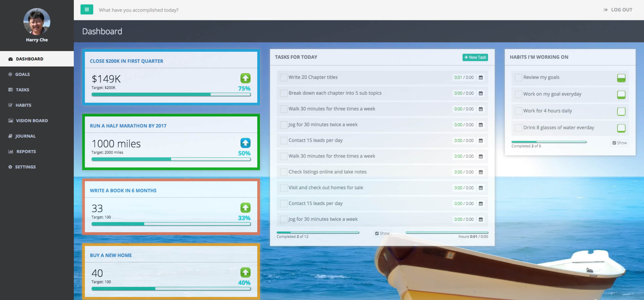The width and height of the screenshot is (644, 300).
Task: Click time 0:01 / 0:00 on first task
Action: [464, 78]
